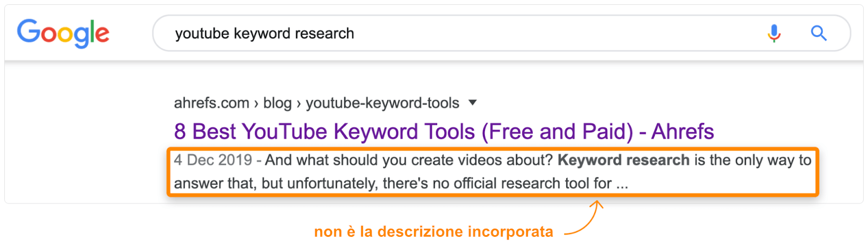Click "youtube-keyword-tools" in the breadcrumb

(382, 103)
